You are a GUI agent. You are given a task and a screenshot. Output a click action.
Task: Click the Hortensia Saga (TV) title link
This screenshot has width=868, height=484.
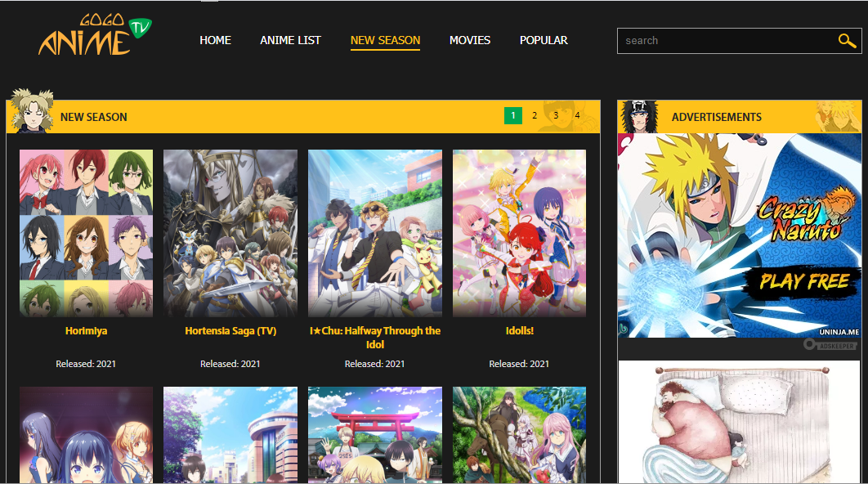click(230, 330)
